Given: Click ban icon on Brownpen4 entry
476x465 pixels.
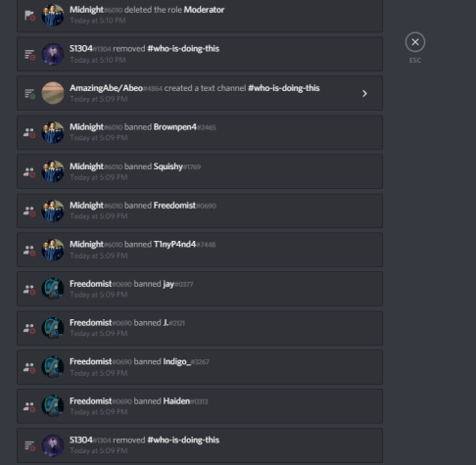Looking at the screenshot, I should tap(29, 132).
